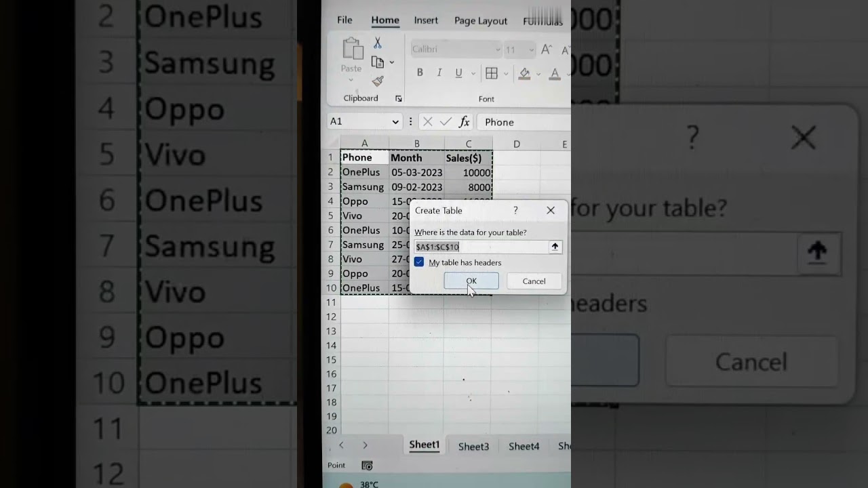Click the Enter checkmark in formula bar
This screenshot has height=488, width=868.
click(x=446, y=122)
